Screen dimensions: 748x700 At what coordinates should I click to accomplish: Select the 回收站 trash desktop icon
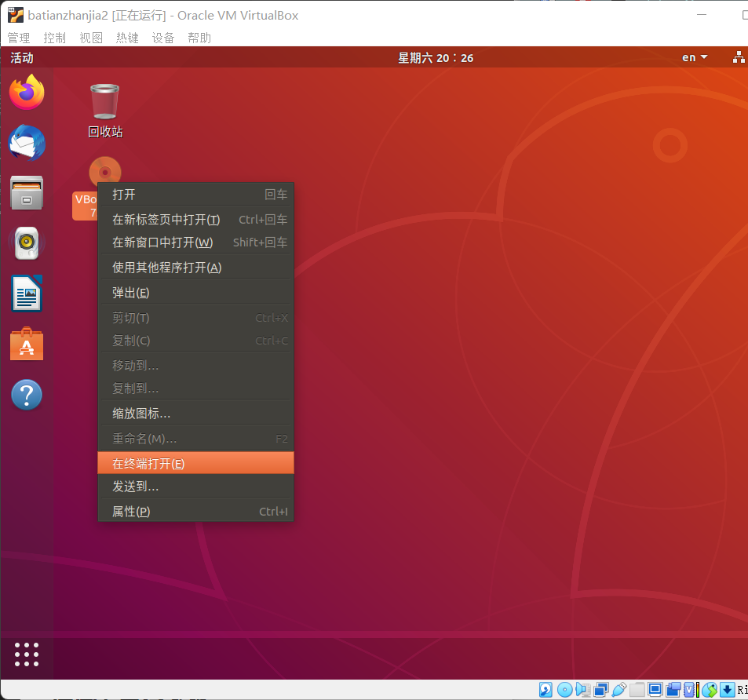105,111
